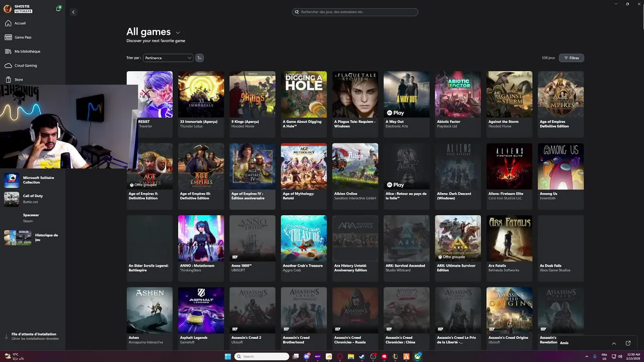Open ARK: Ultimate Survivor Edition cover
Image resolution: width=644 pixels, height=362 pixels.
pos(458,238)
